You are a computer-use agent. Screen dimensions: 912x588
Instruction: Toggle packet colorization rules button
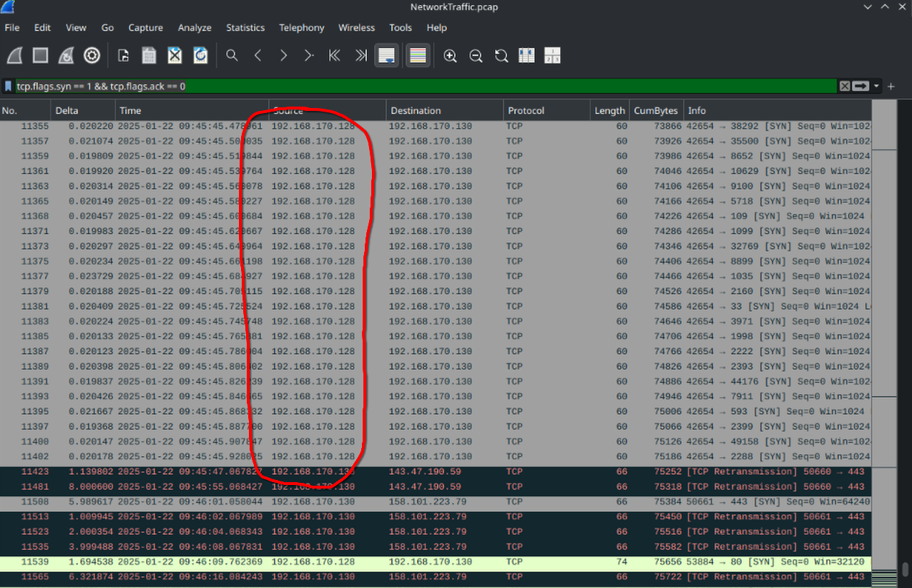point(418,55)
